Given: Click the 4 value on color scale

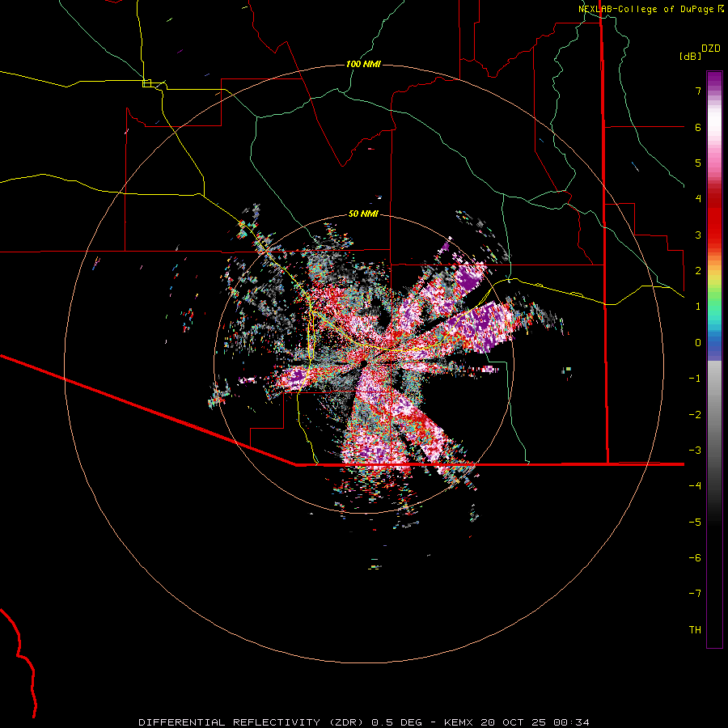Looking at the screenshot, I should click(698, 199).
